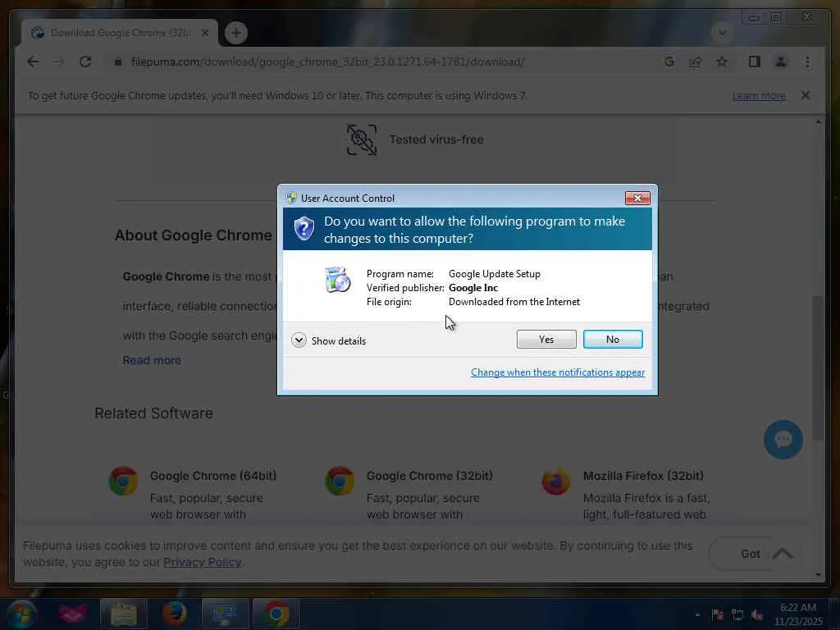Click the Action Center flag tray icon
This screenshot has width=840, height=630.
pos(718,615)
